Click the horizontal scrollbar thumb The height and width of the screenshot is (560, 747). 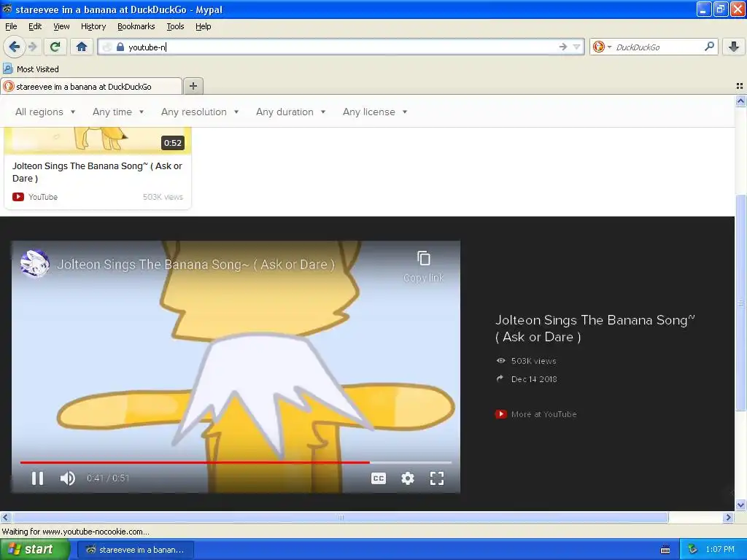pyautogui.click(x=340, y=517)
